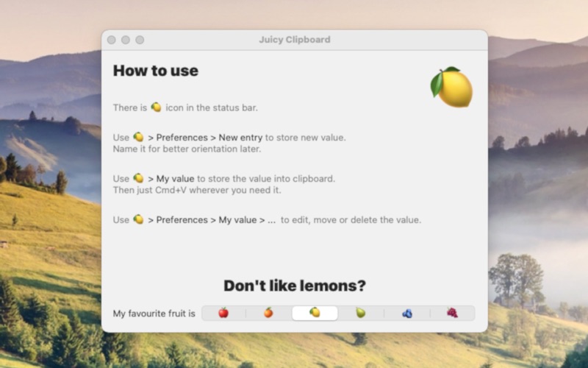This screenshot has height=368, width=588.
Task: Click 'Name it for better orientation later.' text
Action: pos(187,149)
